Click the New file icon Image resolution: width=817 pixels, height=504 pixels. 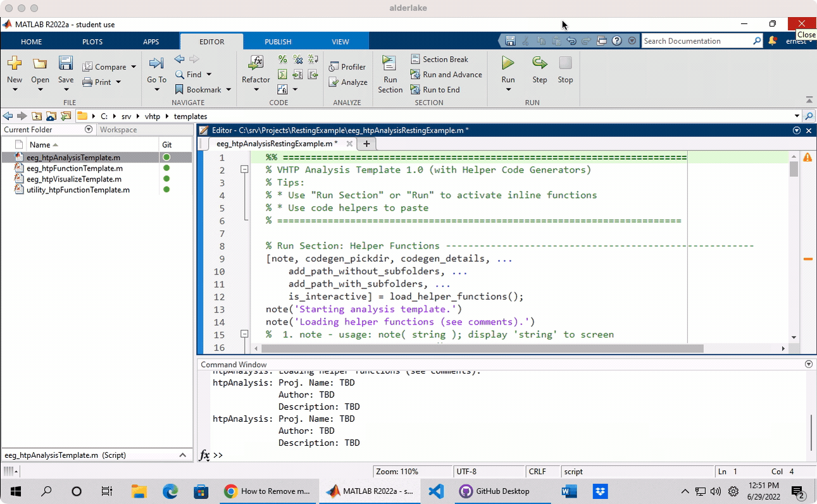pyautogui.click(x=15, y=63)
